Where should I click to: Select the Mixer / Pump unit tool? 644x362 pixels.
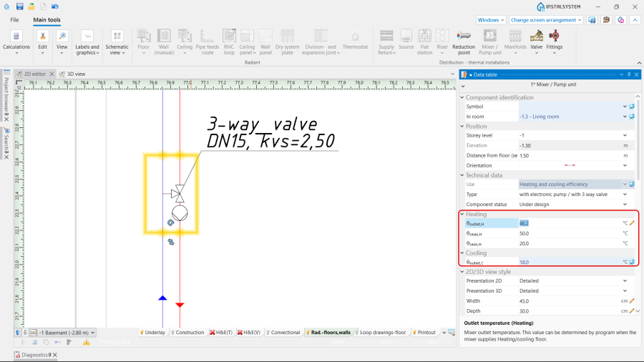tap(490, 42)
